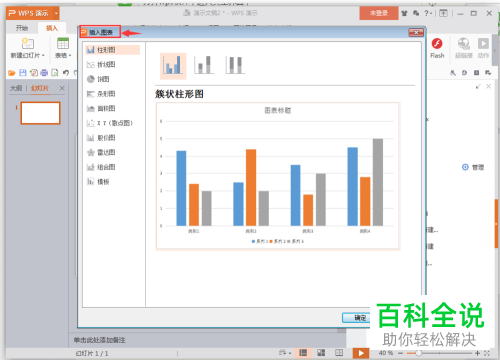The width and height of the screenshot is (500, 360).
Task: Click the 40 % zoom level text
Action: [386, 353]
